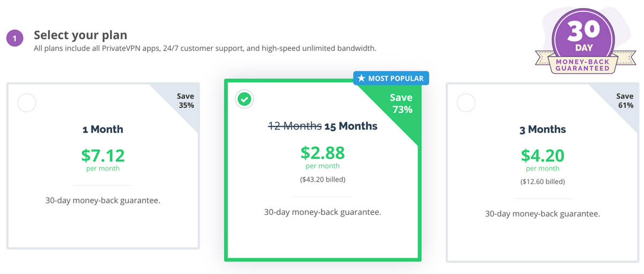644x274 pixels.
Task: Click the Select your plan heading
Action: pyautogui.click(x=80, y=35)
